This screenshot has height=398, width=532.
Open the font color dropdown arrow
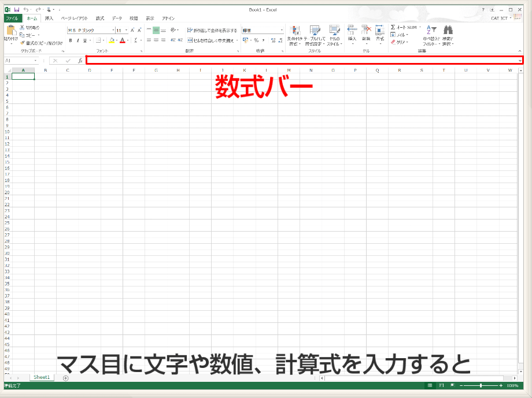[129, 40]
